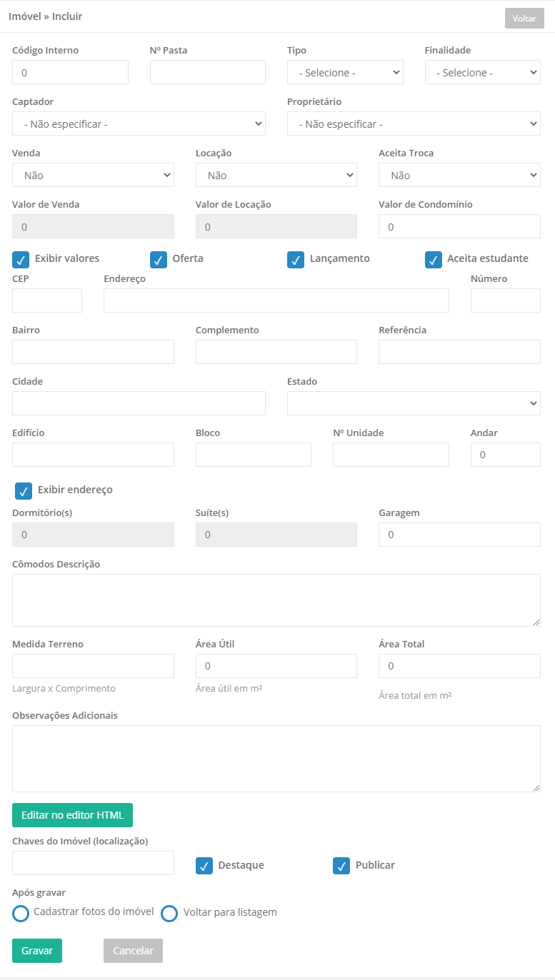Focus the CEP input field
This screenshot has width=555, height=980.
[47, 300]
